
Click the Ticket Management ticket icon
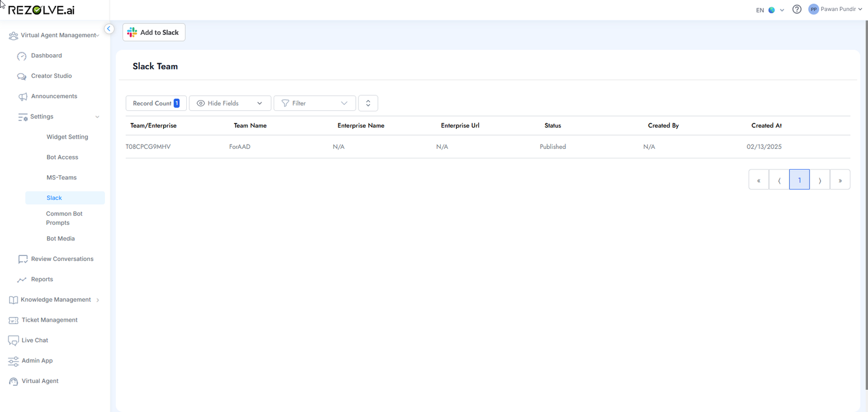pyautogui.click(x=13, y=320)
